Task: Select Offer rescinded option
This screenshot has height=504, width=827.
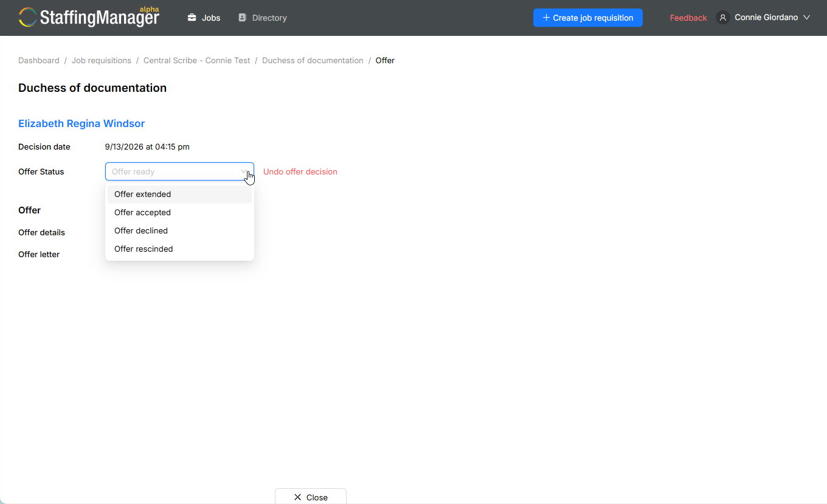Action: click(179, 249)
